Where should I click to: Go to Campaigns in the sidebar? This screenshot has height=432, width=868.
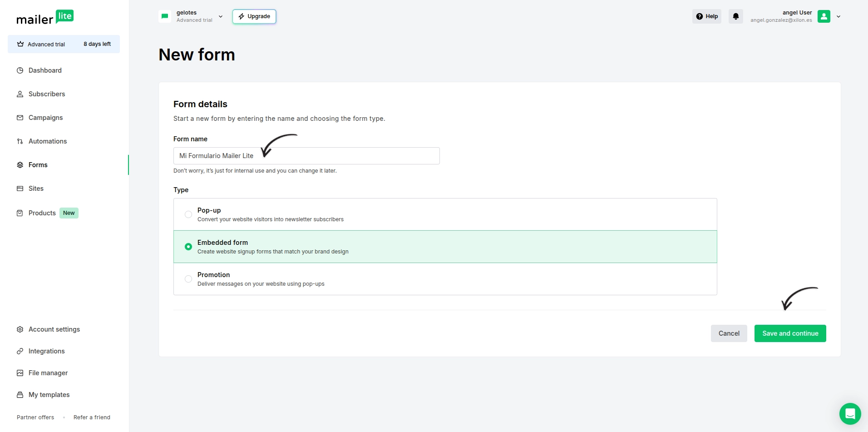click(45, 118)
